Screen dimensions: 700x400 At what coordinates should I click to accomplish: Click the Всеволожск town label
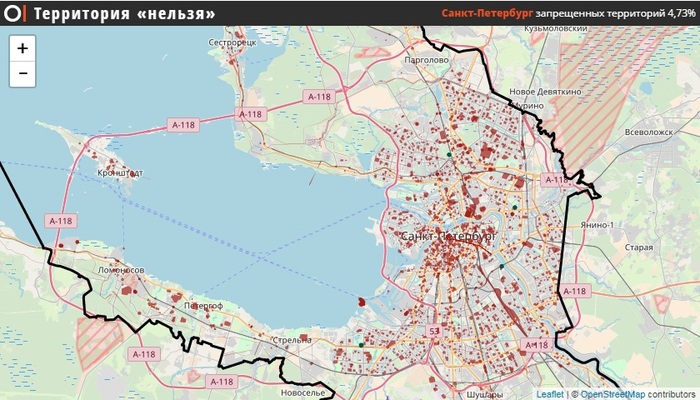649,132
